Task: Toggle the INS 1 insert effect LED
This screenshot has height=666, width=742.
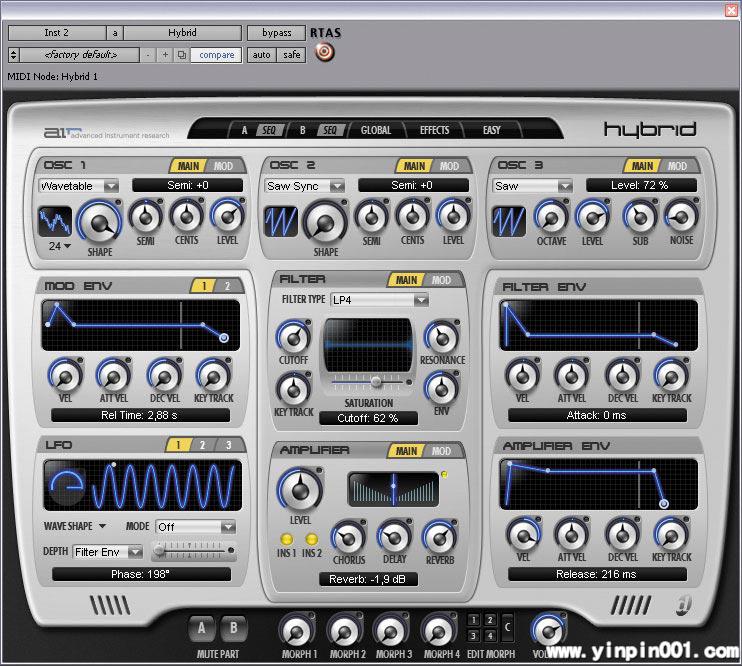Action: (x=285, y=540)
